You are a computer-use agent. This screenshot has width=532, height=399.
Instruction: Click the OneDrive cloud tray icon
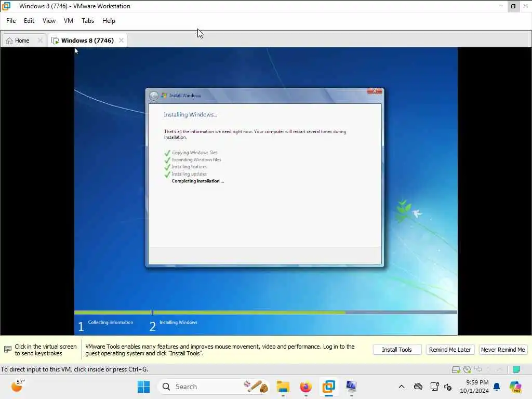click(418, 387)
